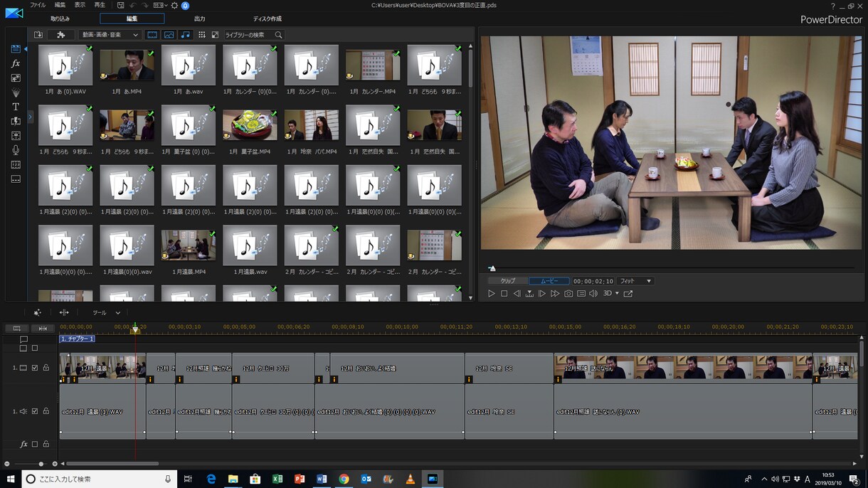
Task: Open the 表示 menu
Action: pyautogui.click(x=80, y=5)
